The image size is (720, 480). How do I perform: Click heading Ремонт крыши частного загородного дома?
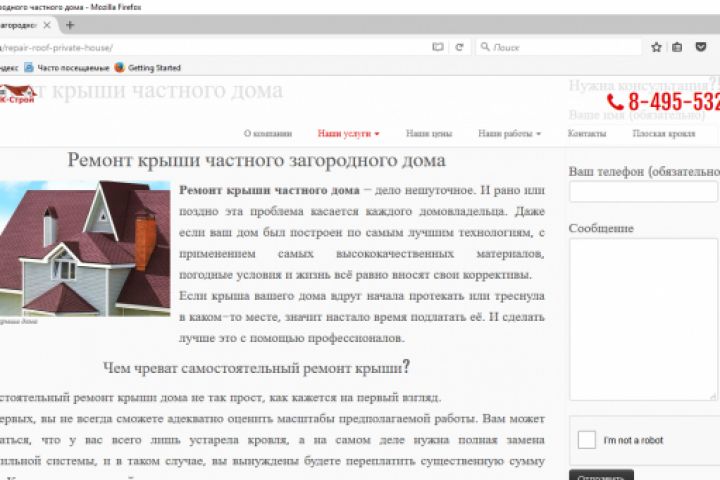coord(257,160)
